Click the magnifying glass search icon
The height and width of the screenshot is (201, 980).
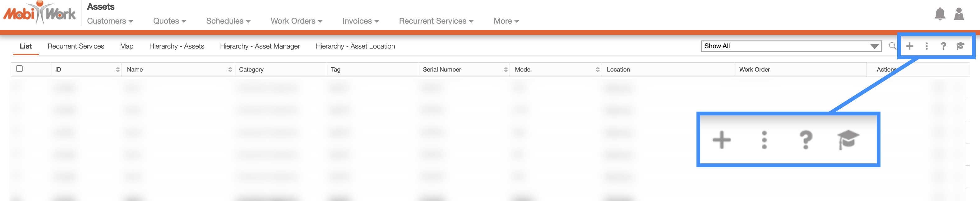pyautogui.click(x=892, y=46)
